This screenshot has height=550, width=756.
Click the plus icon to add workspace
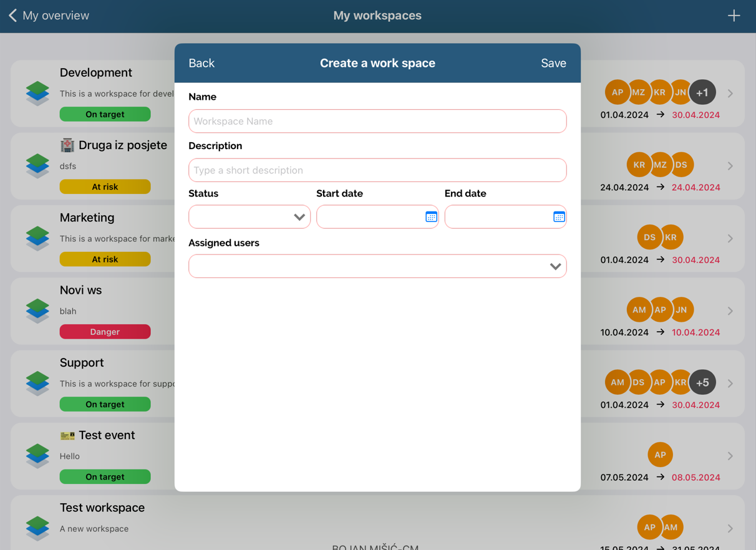[x=734, y=16]
